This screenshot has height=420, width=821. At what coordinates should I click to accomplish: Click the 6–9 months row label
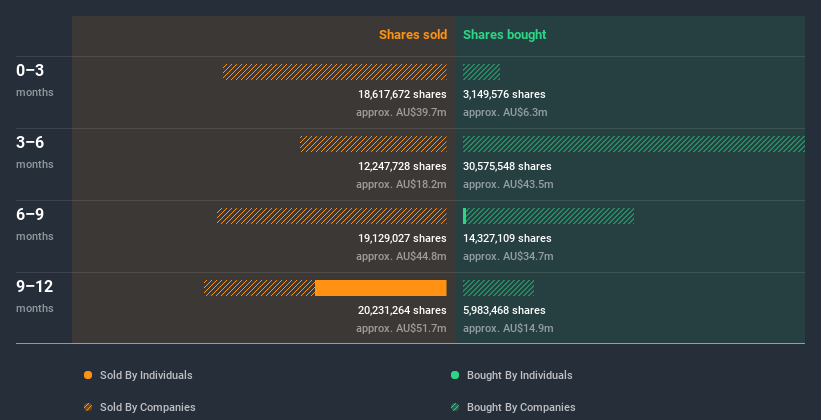pyautogui.click(x=35, y=224)
